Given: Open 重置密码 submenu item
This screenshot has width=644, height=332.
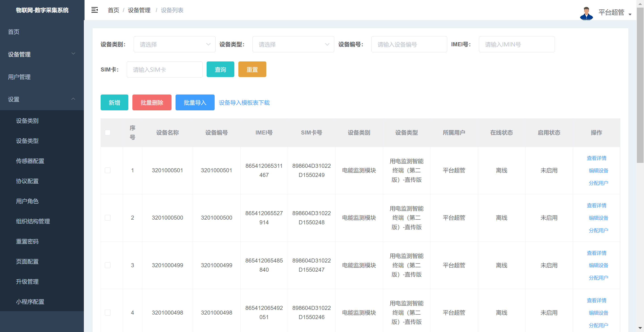Looking at the screenshot, I should coord(42,241).
